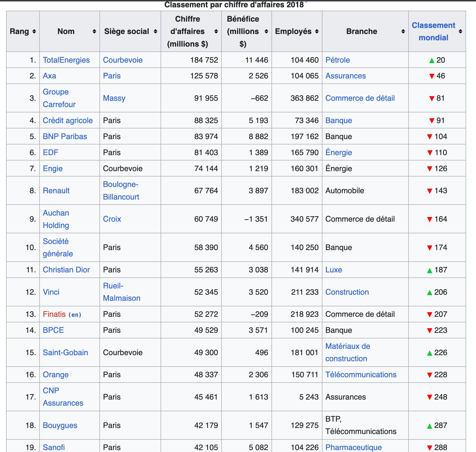Open the BNP Paribas link

tap(65, 136)
